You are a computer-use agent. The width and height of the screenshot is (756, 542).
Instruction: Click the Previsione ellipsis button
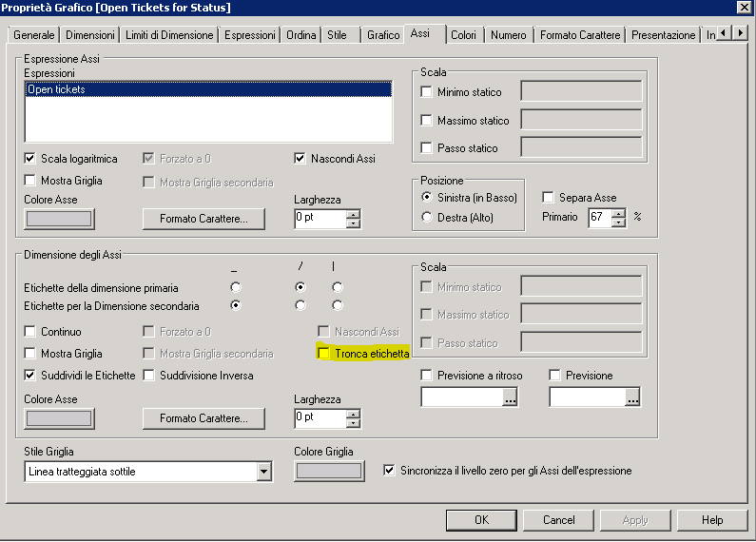pyautogui.click(x=632, y=399)
